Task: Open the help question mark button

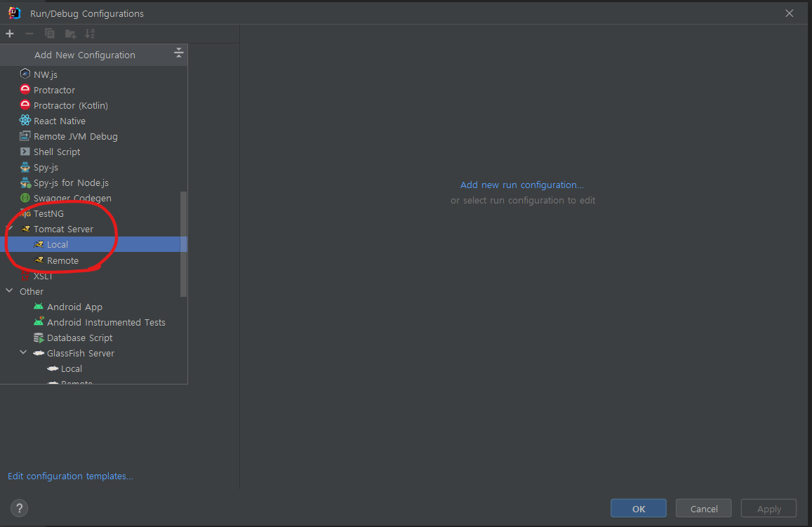Action: click(x=19, y=508)
